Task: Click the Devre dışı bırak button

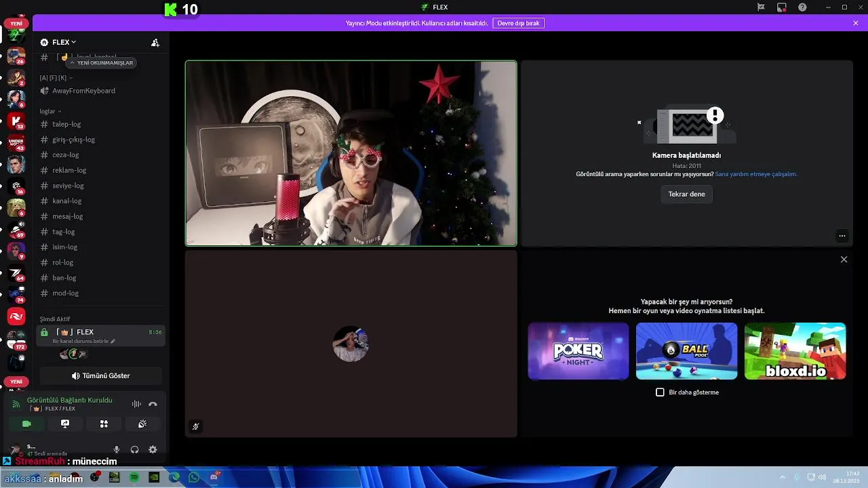Action: [x=519, y=23]
